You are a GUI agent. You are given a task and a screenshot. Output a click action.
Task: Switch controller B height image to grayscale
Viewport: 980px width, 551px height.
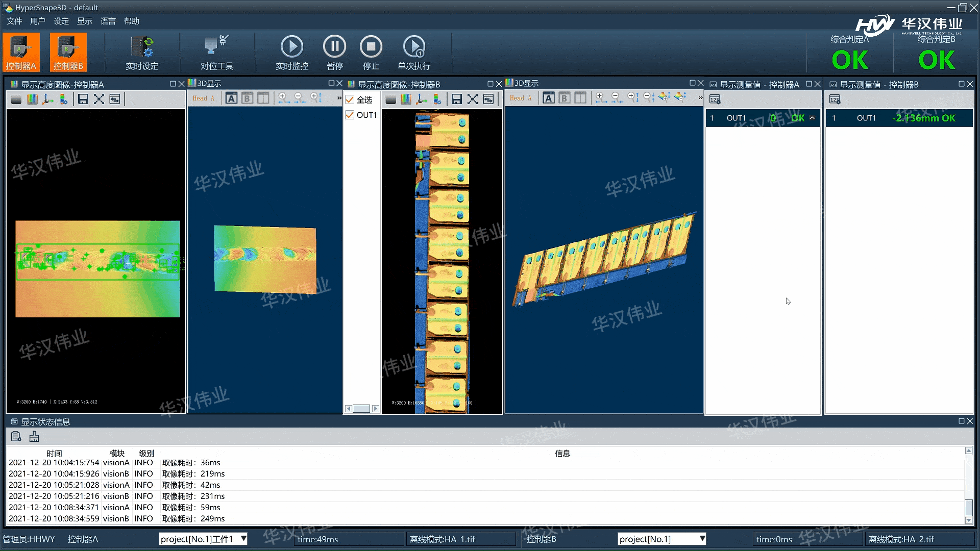click(390, 99)
